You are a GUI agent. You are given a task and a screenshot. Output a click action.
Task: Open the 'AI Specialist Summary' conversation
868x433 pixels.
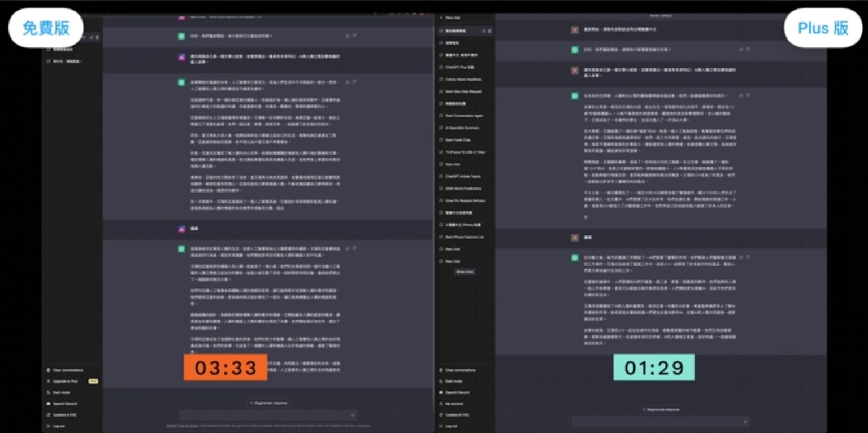[462, 128]
